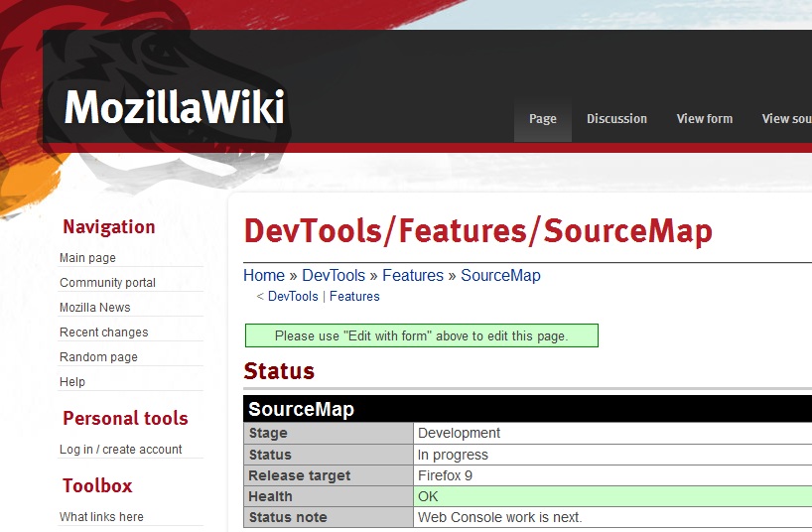Click the Status row label in table
This screenshot has width=812, height=532.
[270, 455]
